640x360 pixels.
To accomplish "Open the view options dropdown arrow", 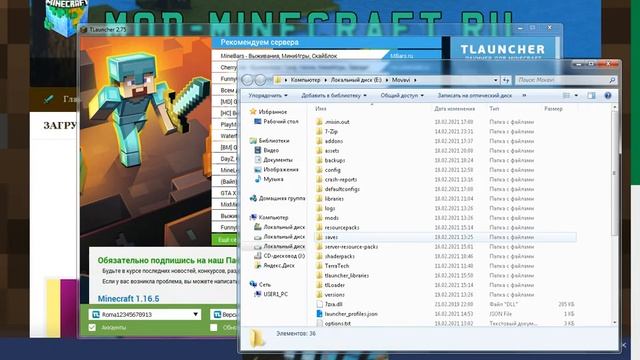I will point(576,96).
